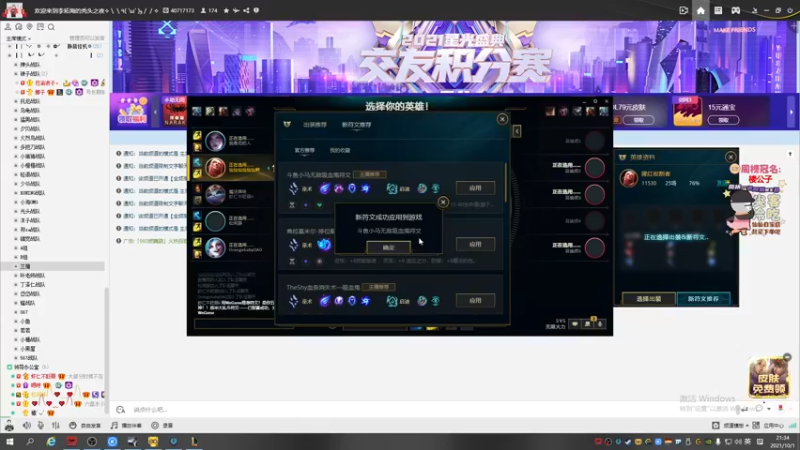Open the home icon in YY title bar

pos(701,10)
